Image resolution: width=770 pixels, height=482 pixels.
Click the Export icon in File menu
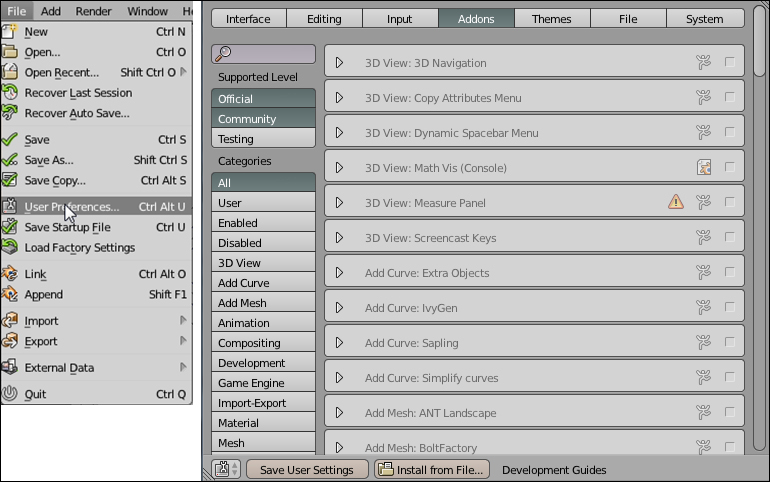9,341
